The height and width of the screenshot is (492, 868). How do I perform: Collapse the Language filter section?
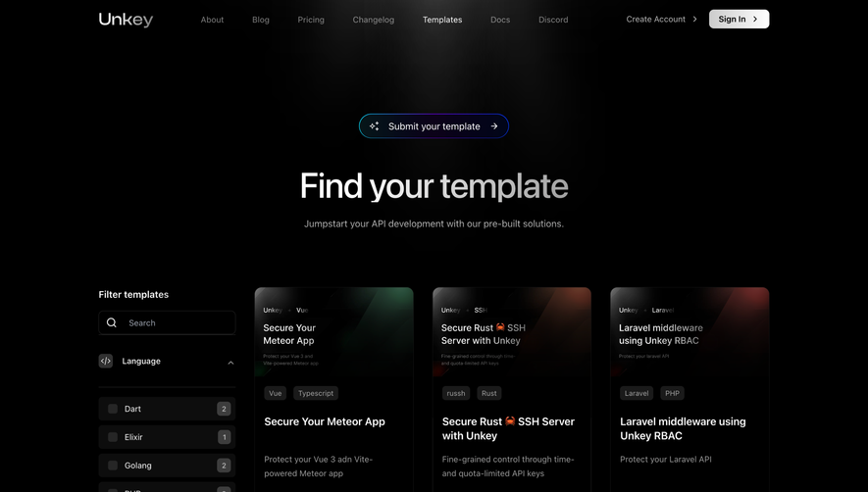tap(230, 363)
